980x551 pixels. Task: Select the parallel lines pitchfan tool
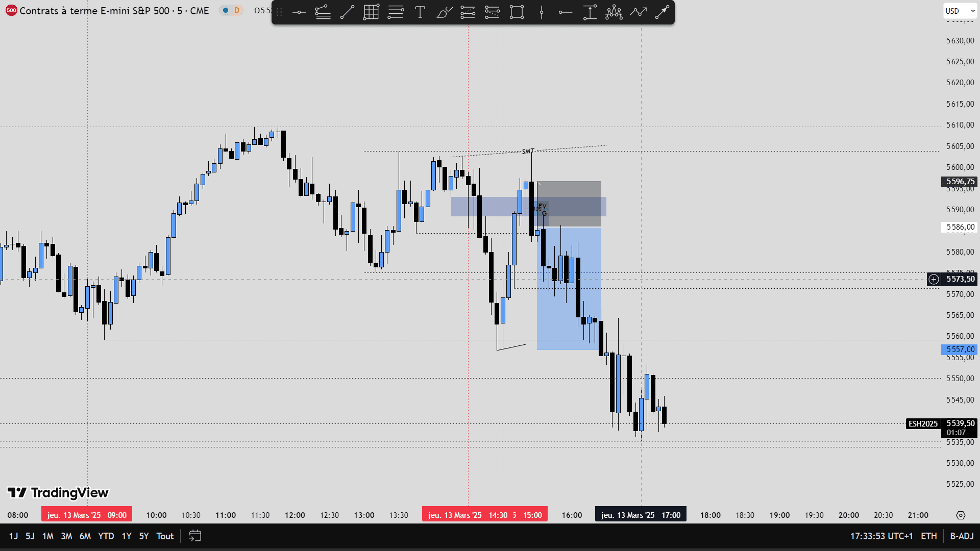pyautogui.click(x=396, y=12)
